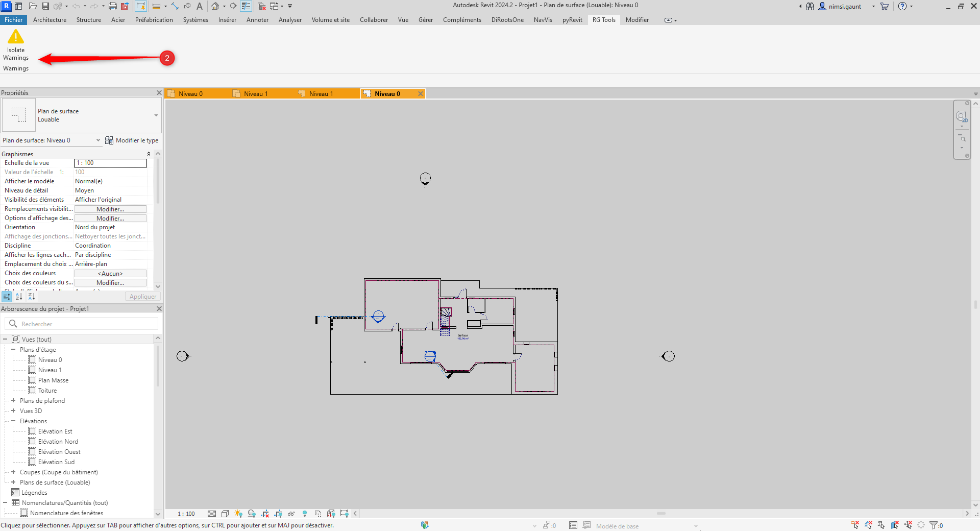Open the Architecture ribbon tab
This screenshot has width=980, height=531.
point(50,20)
